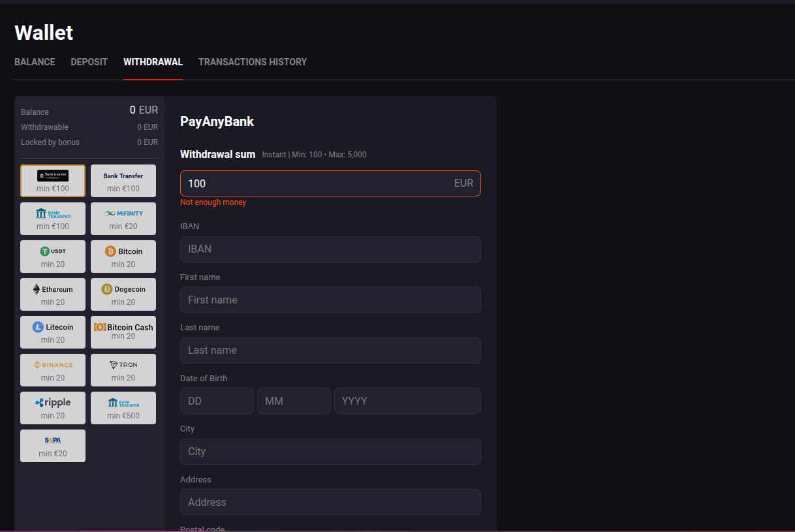Image resolution: width=795 pixels, height=532 pixels.
Task: Choose the MiFinity withdrawal method
Action: pyautogui.click(x=123, y=219)
